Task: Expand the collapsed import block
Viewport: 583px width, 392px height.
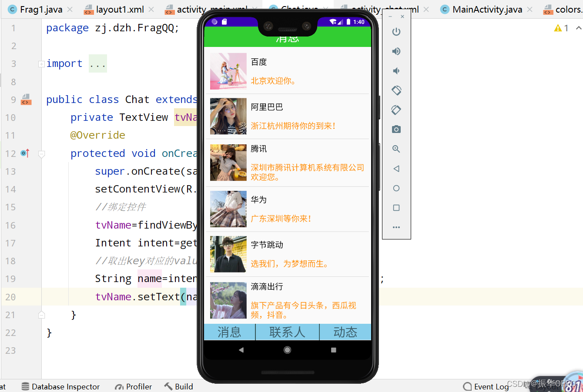Action: pos(42,64)
